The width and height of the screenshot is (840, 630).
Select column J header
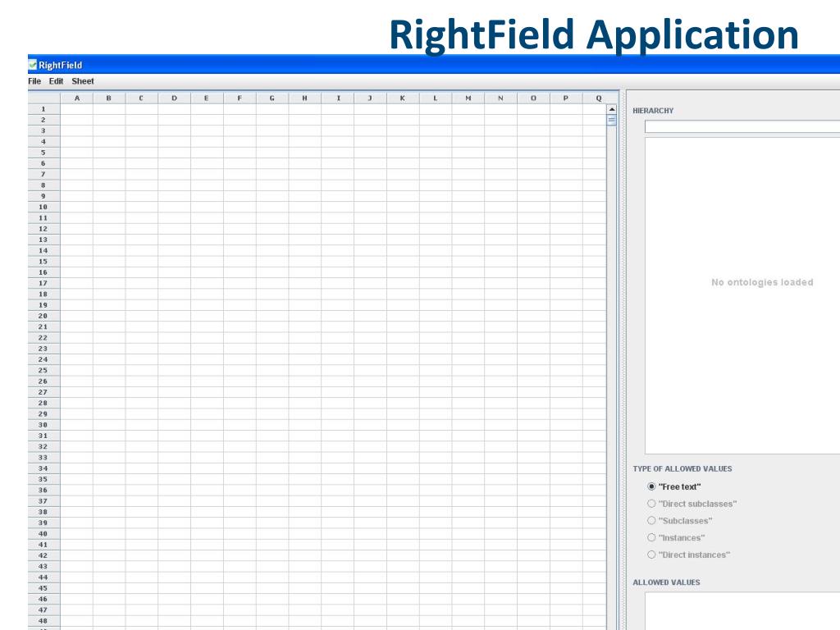(370, 98)
